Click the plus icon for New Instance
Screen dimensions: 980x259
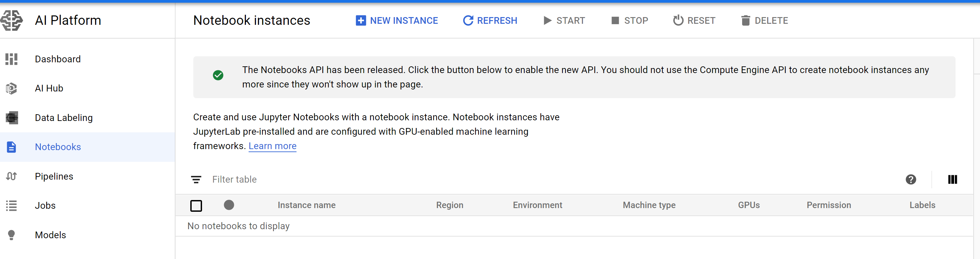click(361, 20)
